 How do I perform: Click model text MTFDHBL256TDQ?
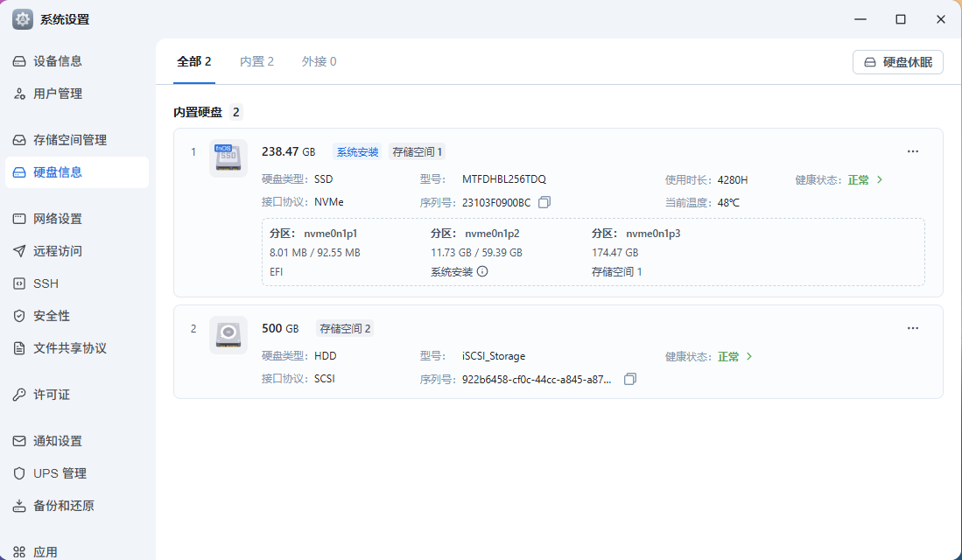(x=503, y=179)
